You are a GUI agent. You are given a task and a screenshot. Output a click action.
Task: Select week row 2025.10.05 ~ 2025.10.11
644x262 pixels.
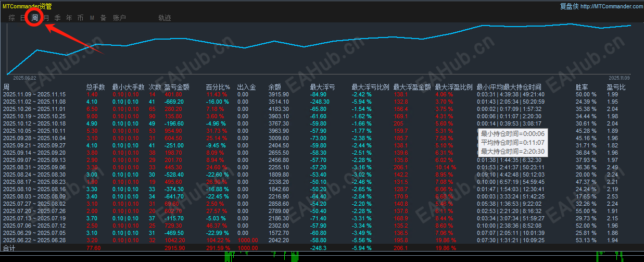(x=322, y=130)
